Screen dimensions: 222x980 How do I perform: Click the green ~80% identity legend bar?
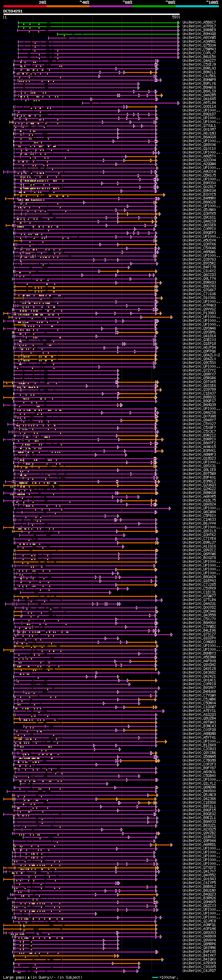click(x=154, y=6)
